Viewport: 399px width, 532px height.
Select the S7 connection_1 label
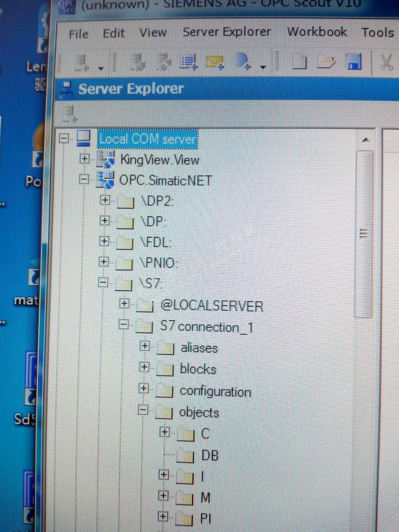point(207,327)
